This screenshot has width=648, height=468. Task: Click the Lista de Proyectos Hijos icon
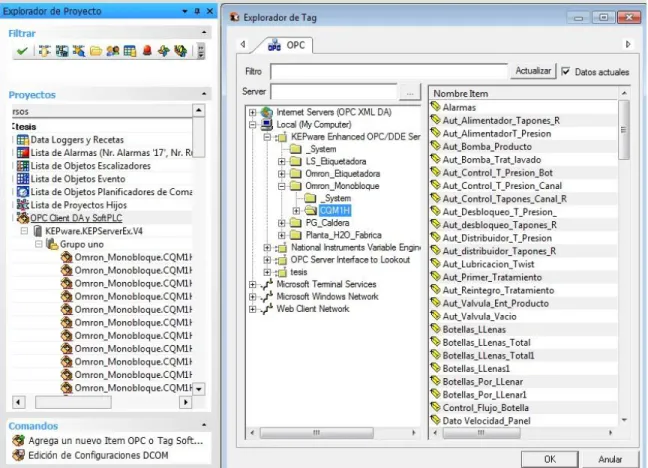tap(23, 205)
